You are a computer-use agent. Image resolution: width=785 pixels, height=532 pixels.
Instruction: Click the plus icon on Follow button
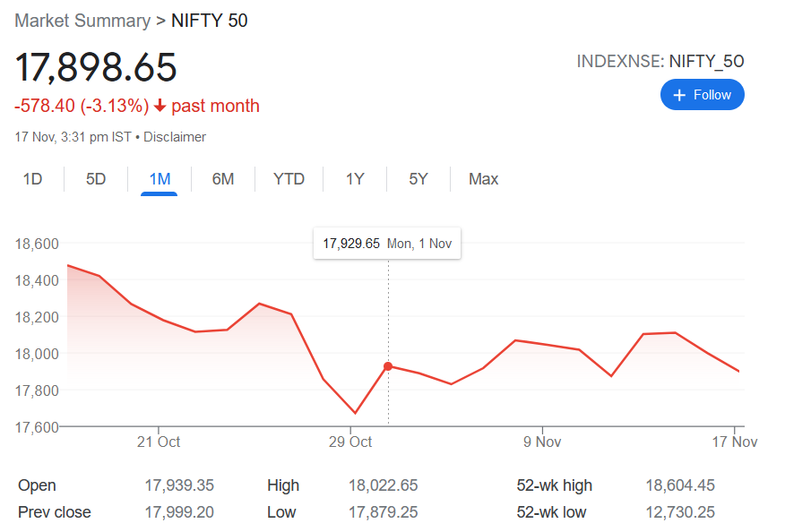[x=679, y=95]
